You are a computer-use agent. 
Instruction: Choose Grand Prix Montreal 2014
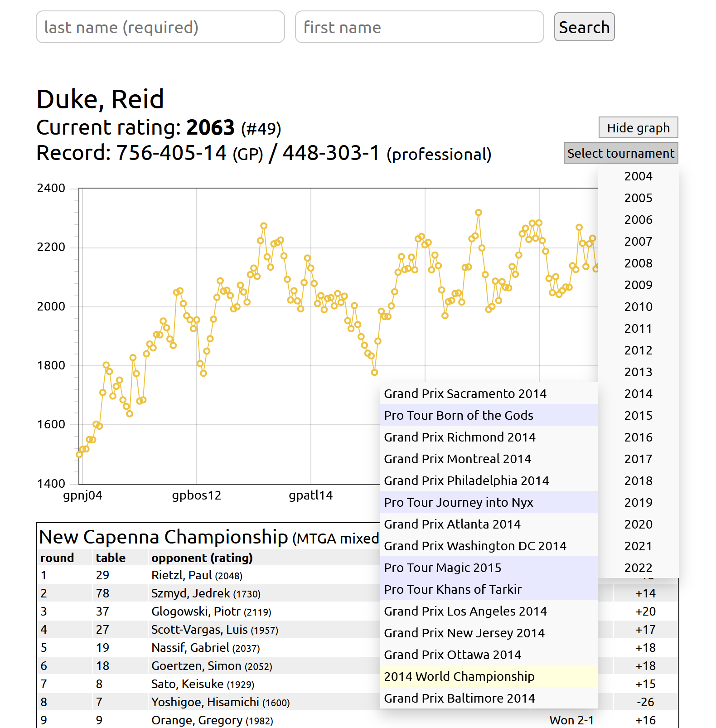tap(489, 459)
